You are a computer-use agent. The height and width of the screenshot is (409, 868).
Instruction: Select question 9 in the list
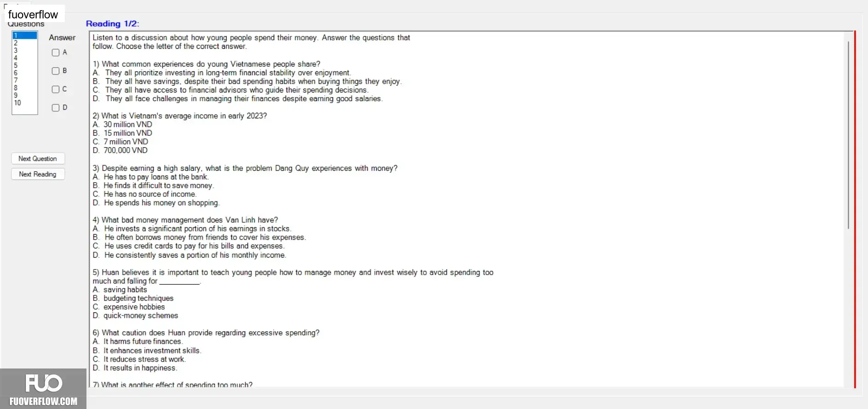pos(25,95)
